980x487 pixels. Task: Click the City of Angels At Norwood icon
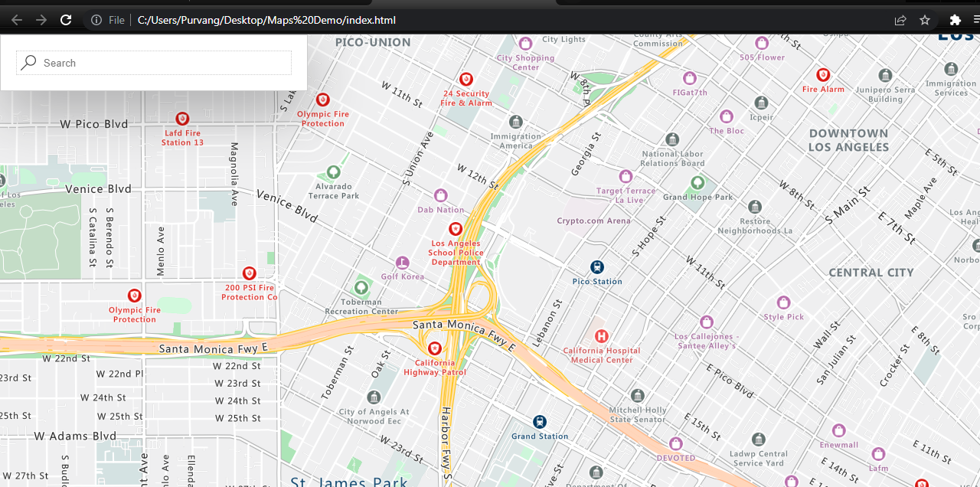pos(374,397)
